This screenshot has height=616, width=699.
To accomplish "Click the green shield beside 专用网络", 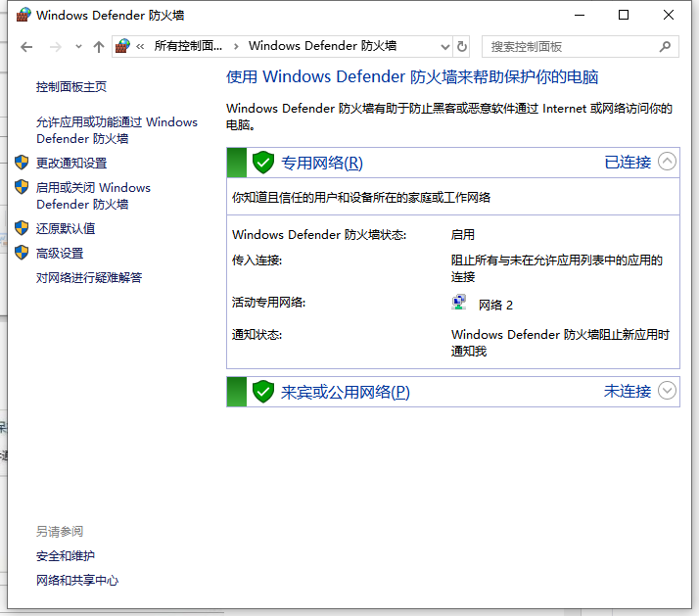I will tap(262, 163).
